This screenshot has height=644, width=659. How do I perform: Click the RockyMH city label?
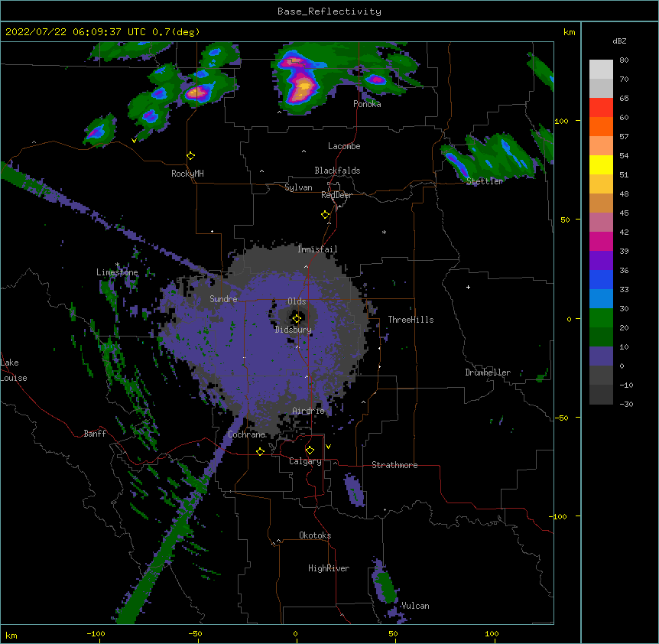(187, 174)
